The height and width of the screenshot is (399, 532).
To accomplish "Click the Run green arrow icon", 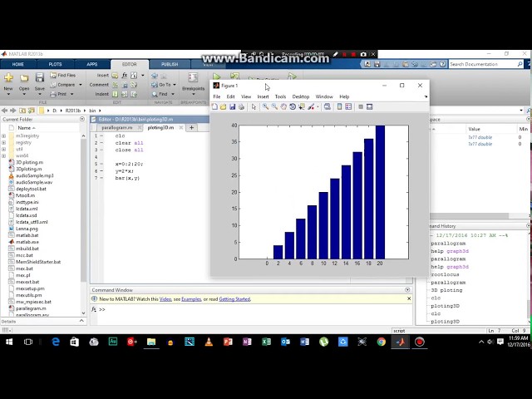I will coord(217,76).
